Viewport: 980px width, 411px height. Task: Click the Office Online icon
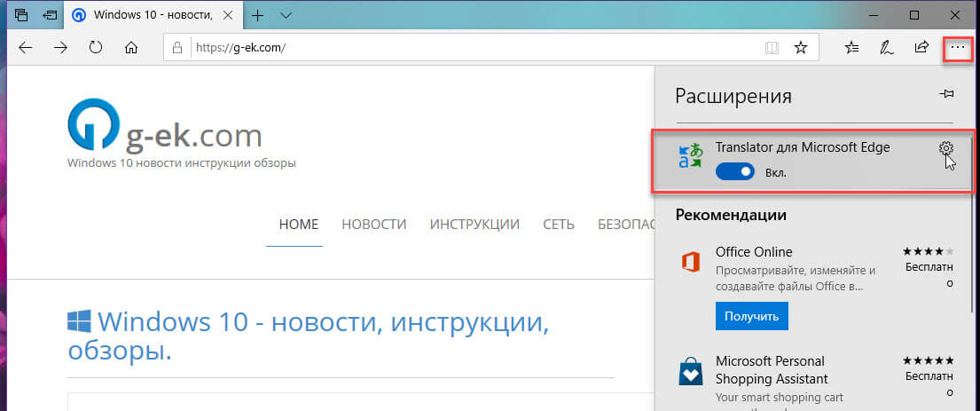tap(691, 262)
